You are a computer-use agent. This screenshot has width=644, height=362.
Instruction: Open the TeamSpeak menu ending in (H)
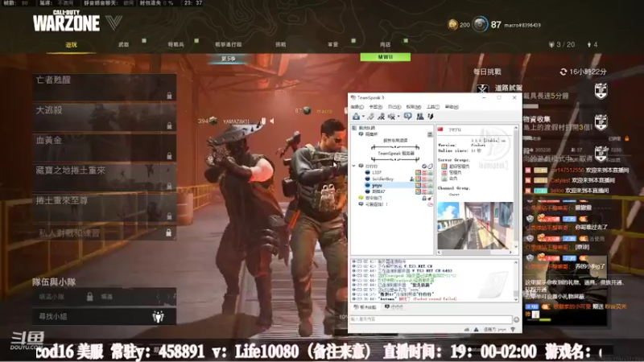pyautogui.click(x=452, y=107)
